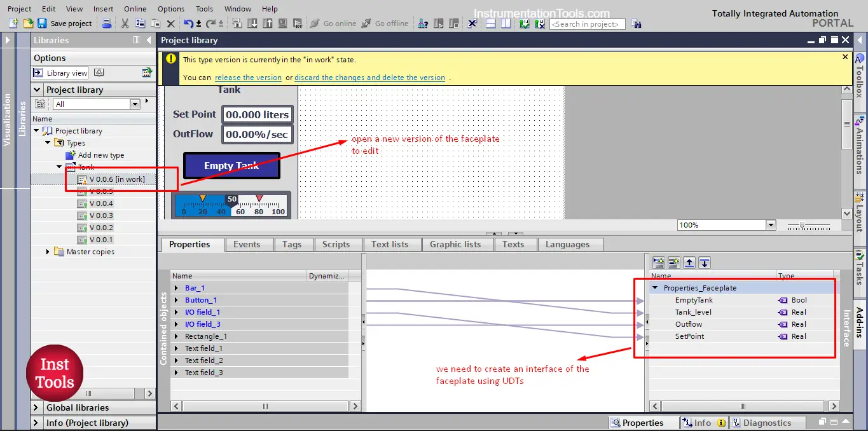Click the Compile icon in the toolbar
Viewport: 868px width, 431px height.
237,24
